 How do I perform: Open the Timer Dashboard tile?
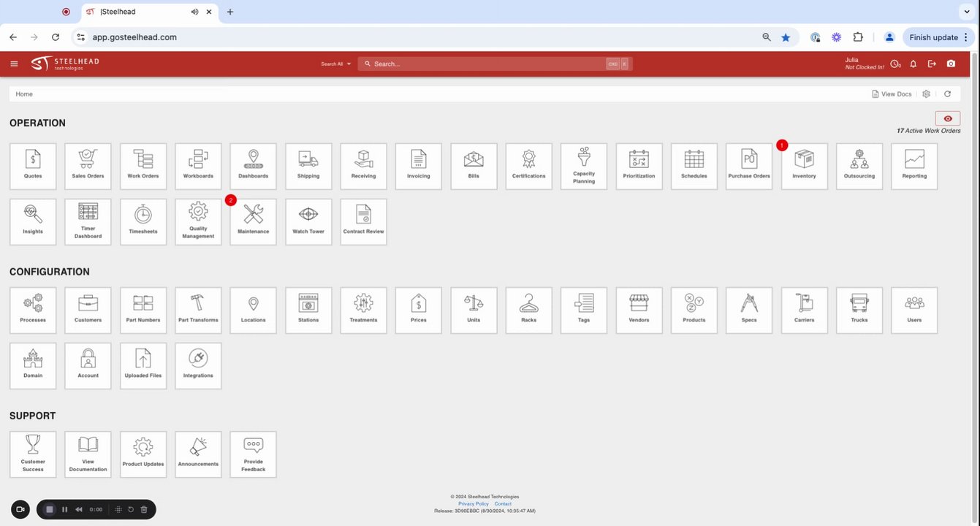[x=88, y=222]
